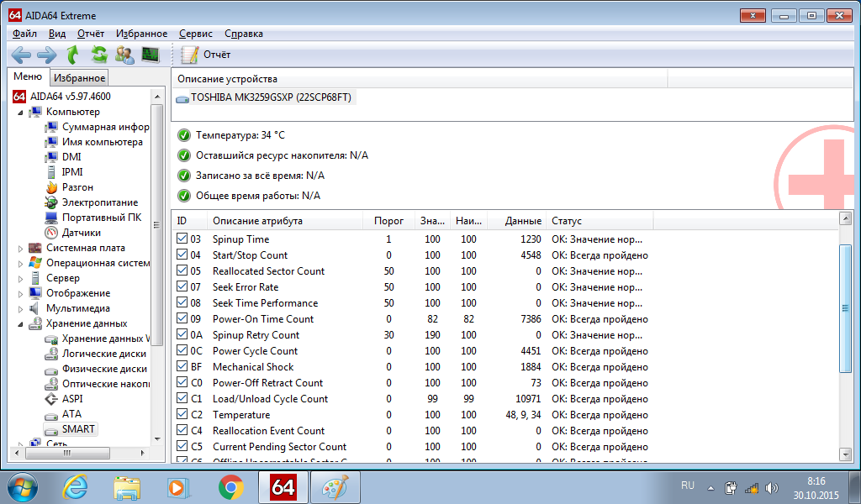This screenshot has width=861, height=504.
Task: Click the Forward navigation arrow
Action: [47, 55]
